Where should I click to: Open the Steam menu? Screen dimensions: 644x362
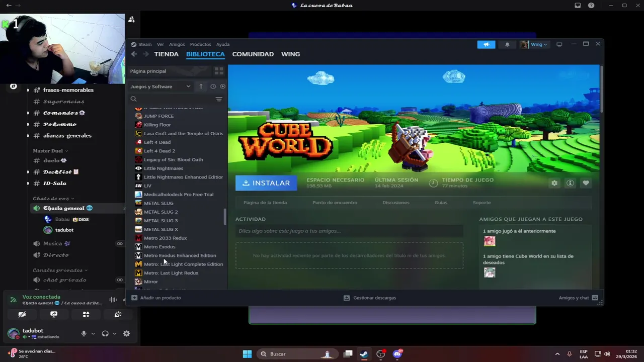tap(141, 44)
